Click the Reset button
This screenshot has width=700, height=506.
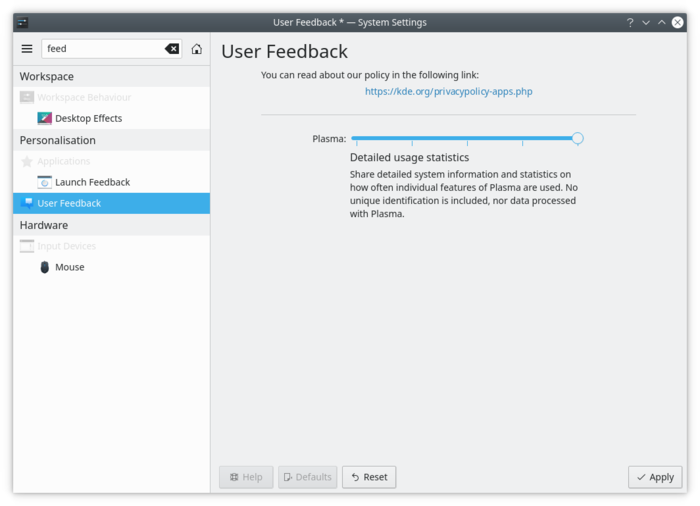click(x=369, y=477)
